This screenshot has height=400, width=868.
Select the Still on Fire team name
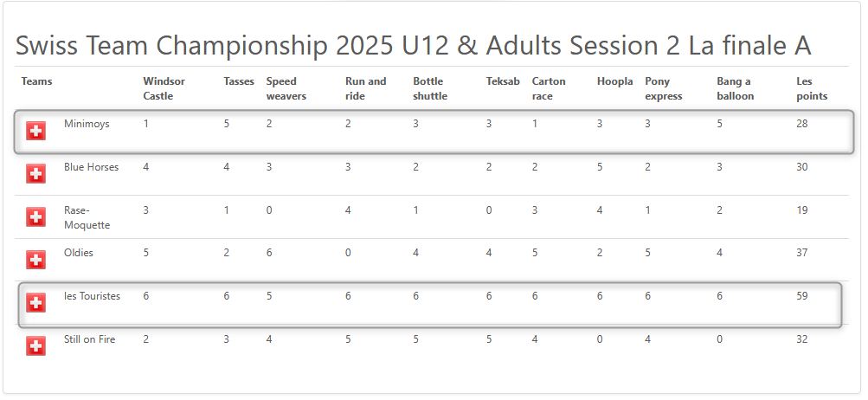pos(90,339)
